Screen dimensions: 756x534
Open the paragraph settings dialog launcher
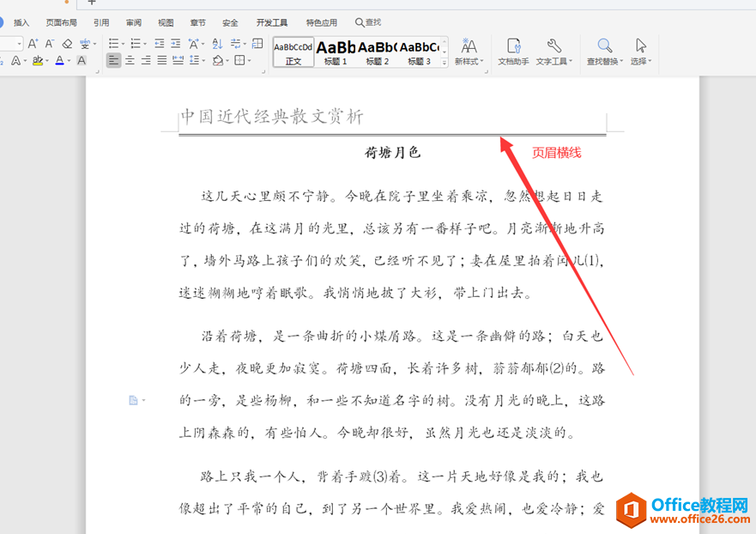[263, 72]
